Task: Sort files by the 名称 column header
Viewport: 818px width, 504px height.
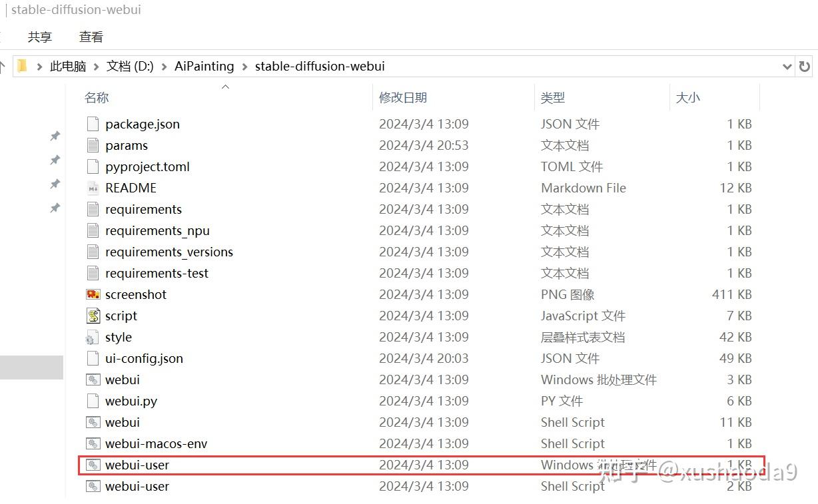Action: pos(97,97)
